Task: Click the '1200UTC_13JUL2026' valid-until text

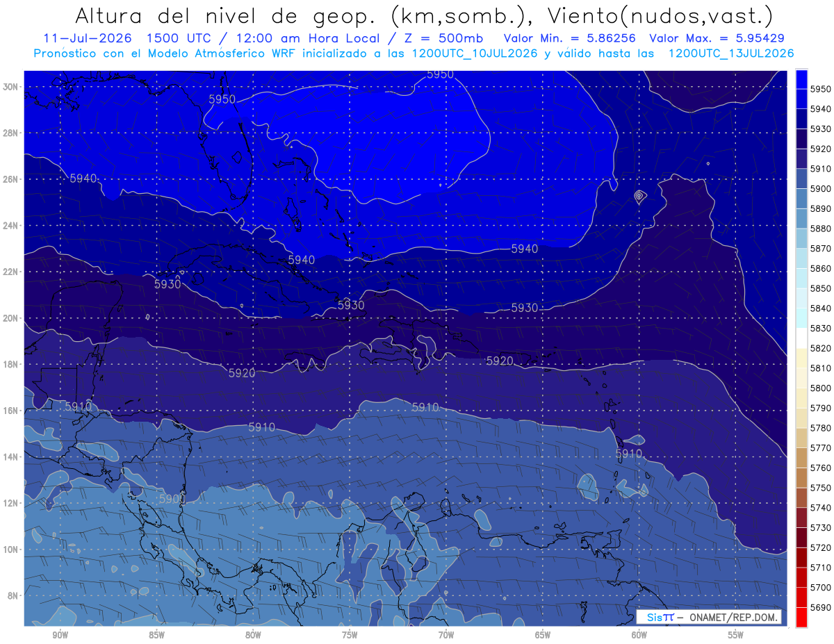Action: (731, 53)
